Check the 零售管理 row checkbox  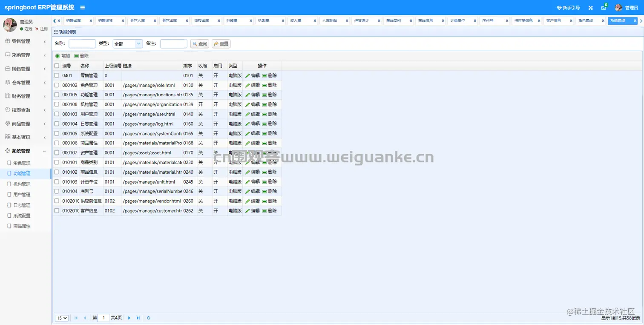(57, 75)
